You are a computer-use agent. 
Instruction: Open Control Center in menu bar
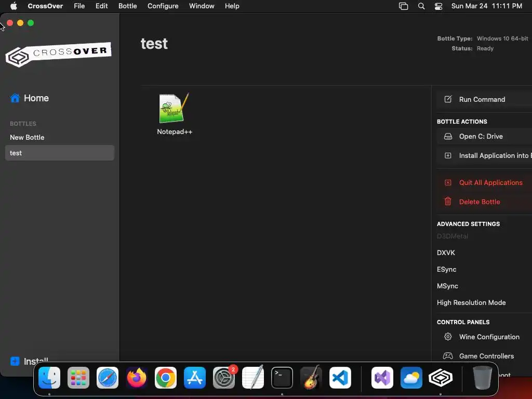point(438,6)
